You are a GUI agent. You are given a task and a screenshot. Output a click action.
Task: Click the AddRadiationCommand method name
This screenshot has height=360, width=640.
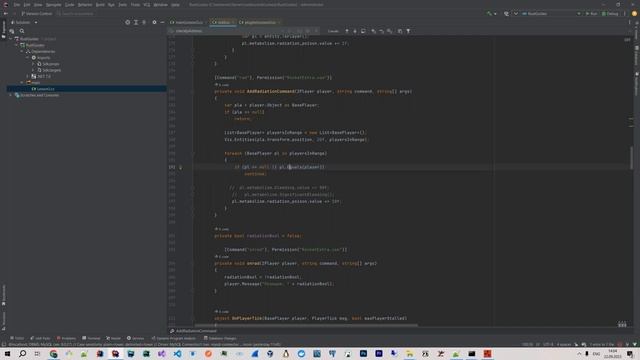(x=270, y=91)
